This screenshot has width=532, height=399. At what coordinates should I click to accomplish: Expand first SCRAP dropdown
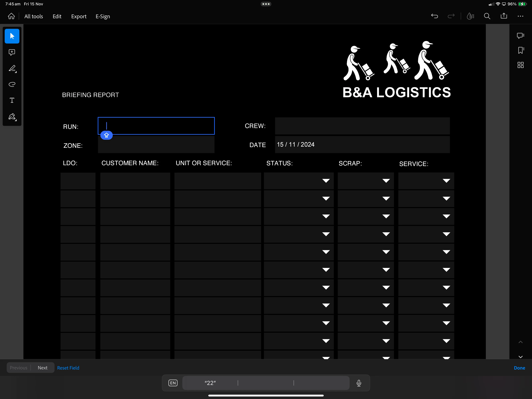point(386,181)
